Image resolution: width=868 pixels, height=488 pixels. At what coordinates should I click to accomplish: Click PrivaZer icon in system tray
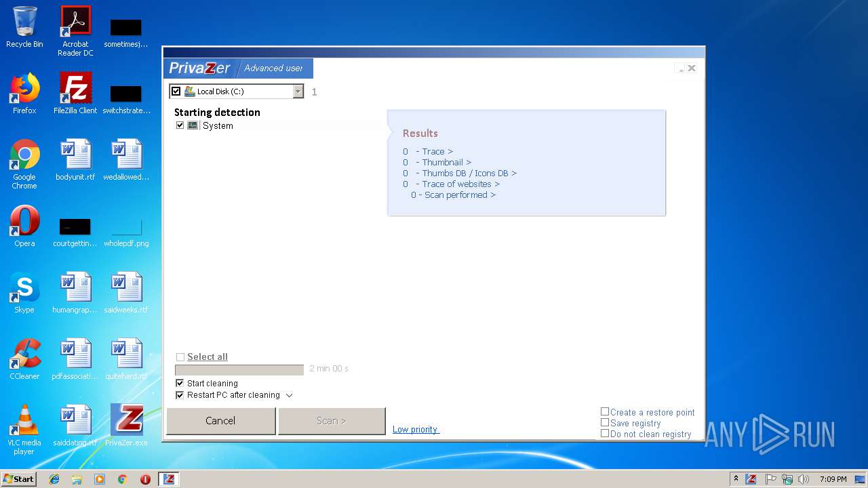click(x=751, y=479)
